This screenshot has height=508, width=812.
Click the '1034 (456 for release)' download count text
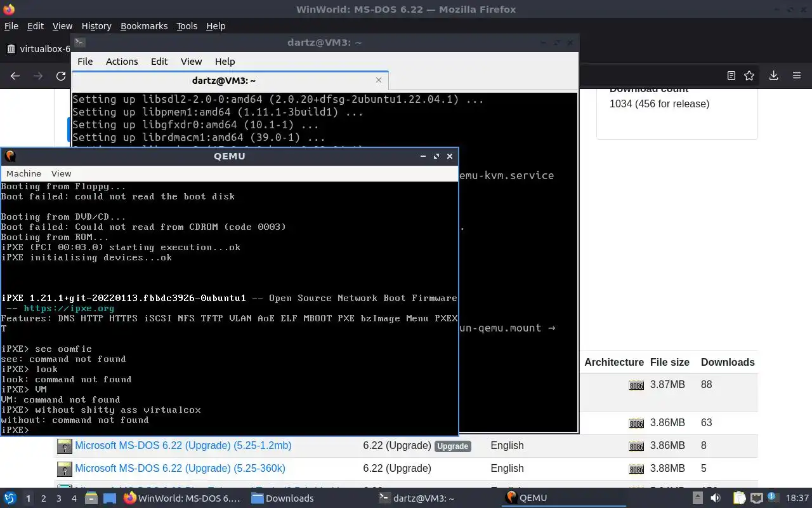659,104
